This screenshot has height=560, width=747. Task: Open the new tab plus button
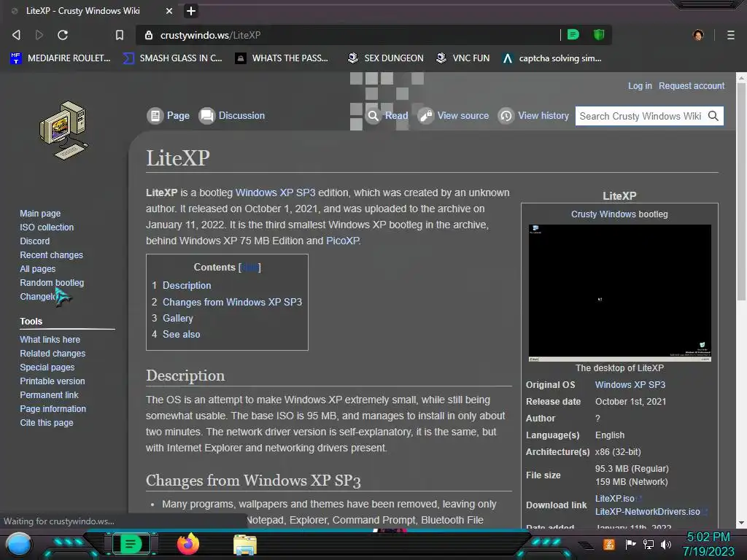(x=190, y=10)
